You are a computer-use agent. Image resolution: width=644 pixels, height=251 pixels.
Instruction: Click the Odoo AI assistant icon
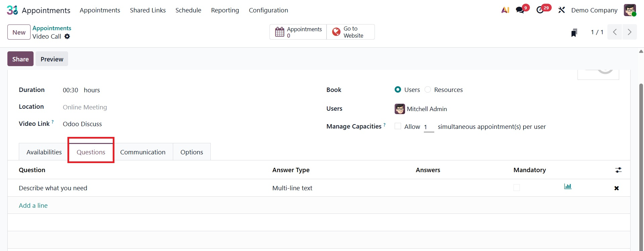pos(505,10)
